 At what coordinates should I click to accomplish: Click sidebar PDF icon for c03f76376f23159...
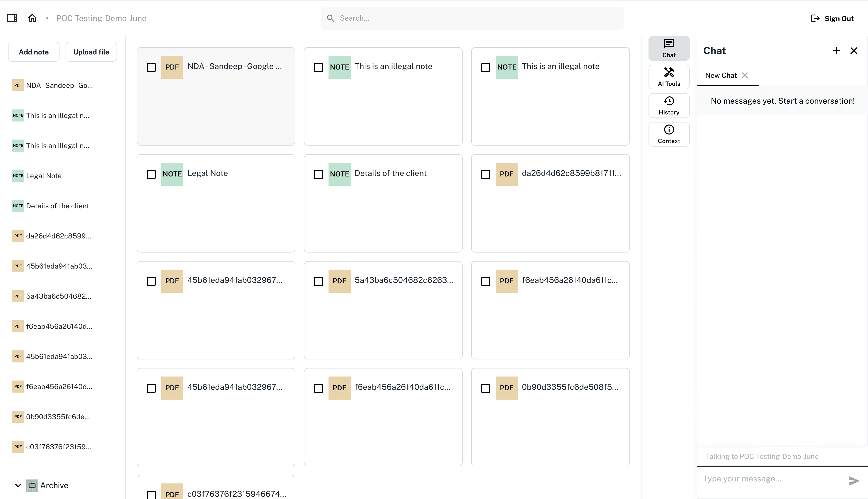click(x=18, y=447)
